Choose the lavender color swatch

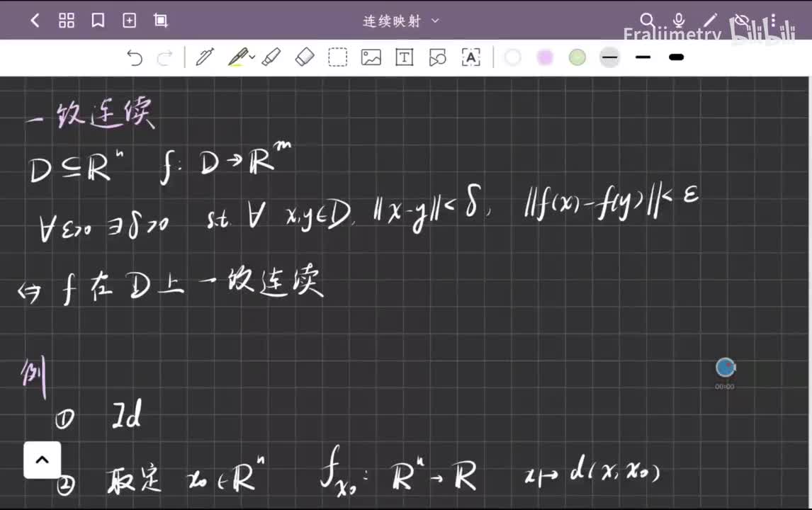545,57
